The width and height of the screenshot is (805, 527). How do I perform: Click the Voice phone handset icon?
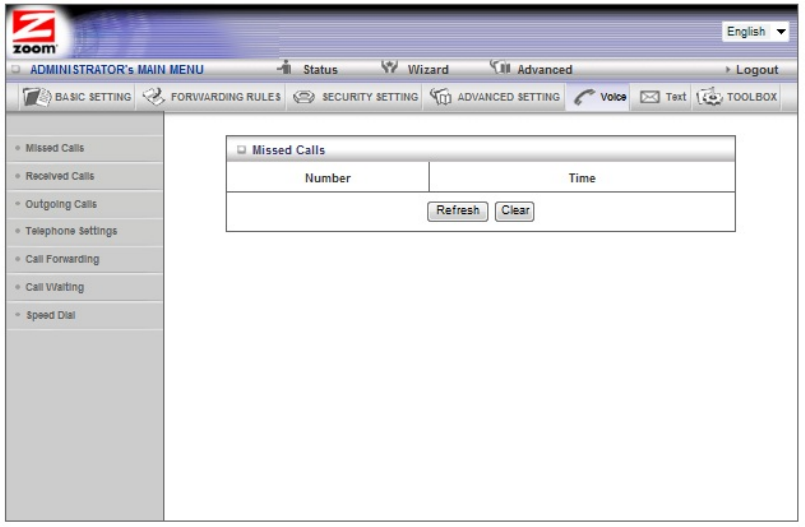(584, 96)
